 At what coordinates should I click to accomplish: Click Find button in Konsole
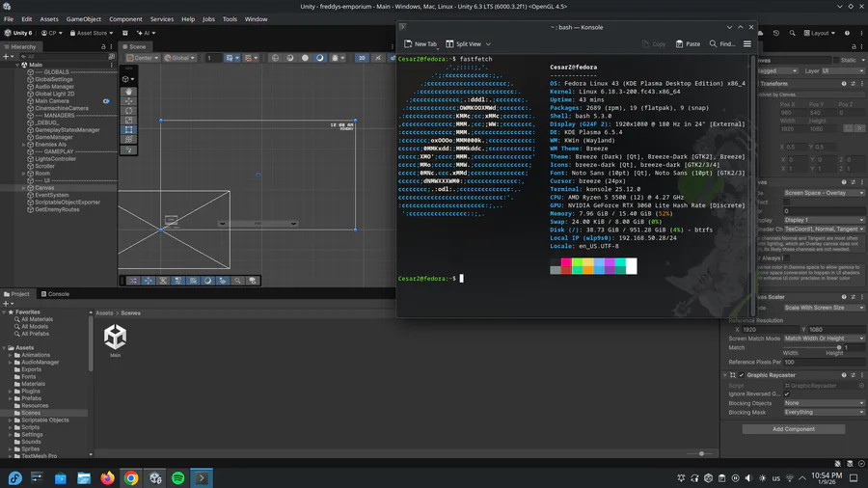tap(722, 43)
